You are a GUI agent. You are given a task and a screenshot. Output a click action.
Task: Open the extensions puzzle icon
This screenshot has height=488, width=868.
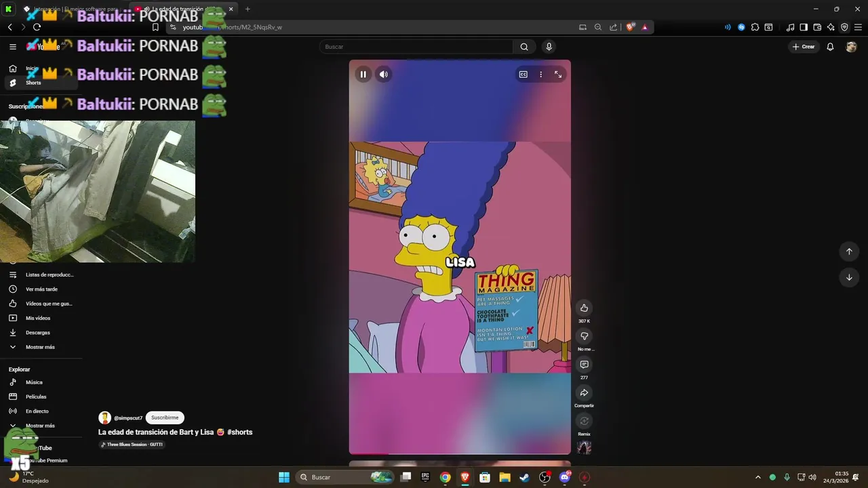tap(755, 27)
